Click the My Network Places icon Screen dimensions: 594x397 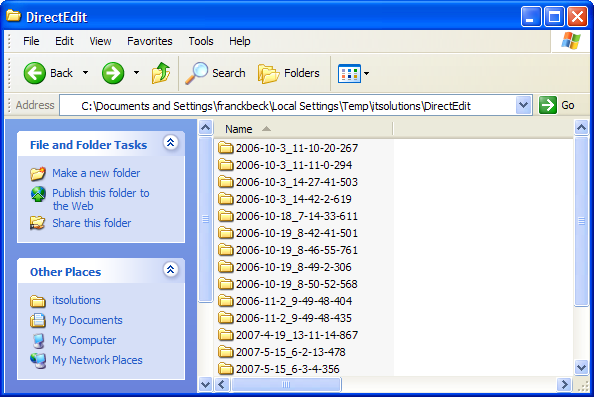[x=38, y=360]
